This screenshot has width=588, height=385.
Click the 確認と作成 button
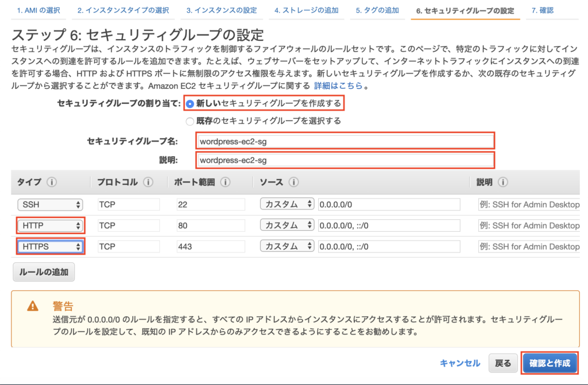click(x=550, y=363)
